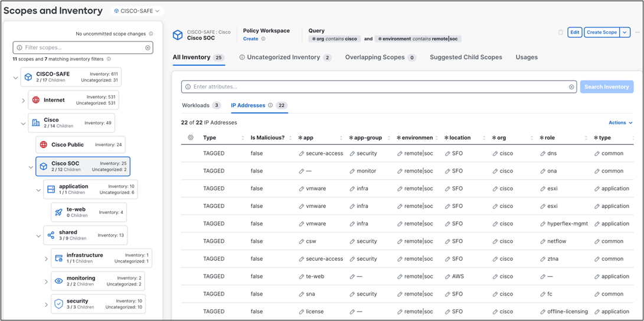Expand the Internet tree node
The height and width of the screenshot is (321, 644).
click(24, 100)
